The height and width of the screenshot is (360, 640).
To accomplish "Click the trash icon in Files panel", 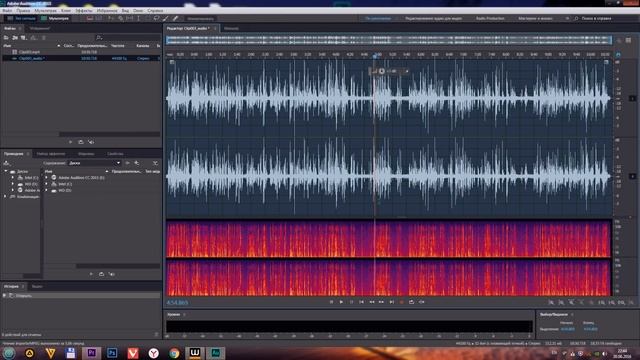I will (x=44, y=38).
